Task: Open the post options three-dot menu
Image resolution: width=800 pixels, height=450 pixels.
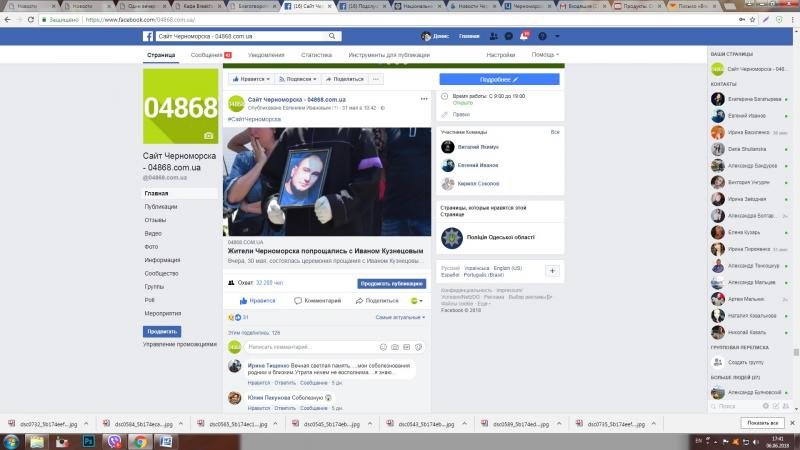Action: point(424,99)
